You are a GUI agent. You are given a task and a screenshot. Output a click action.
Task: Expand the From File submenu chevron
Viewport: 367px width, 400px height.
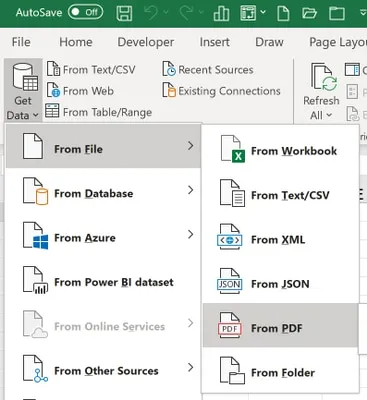coord(190,146)
